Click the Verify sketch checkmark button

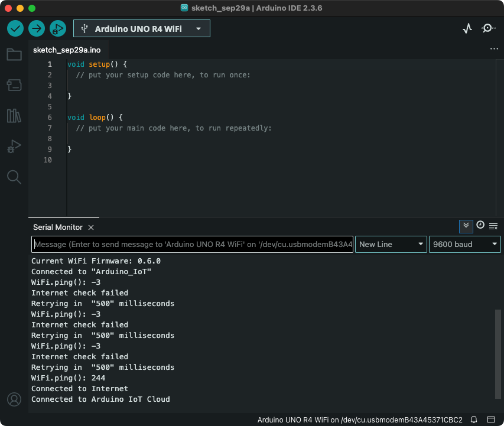pyautogui.click(x=15, y=28)
